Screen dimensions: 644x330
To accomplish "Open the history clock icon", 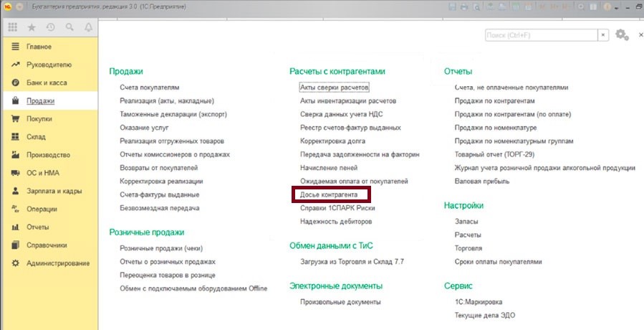I will click(x=50, y=27).
